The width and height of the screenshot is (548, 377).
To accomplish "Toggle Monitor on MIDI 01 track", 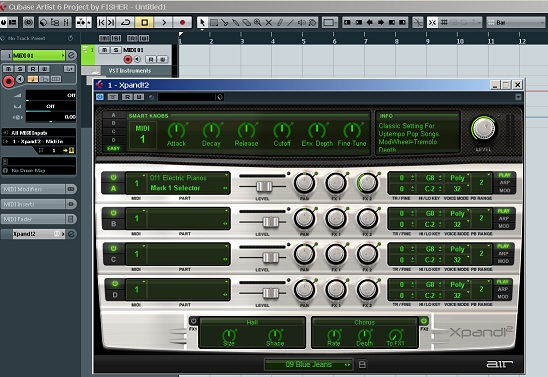I will [x=137, y=59].
